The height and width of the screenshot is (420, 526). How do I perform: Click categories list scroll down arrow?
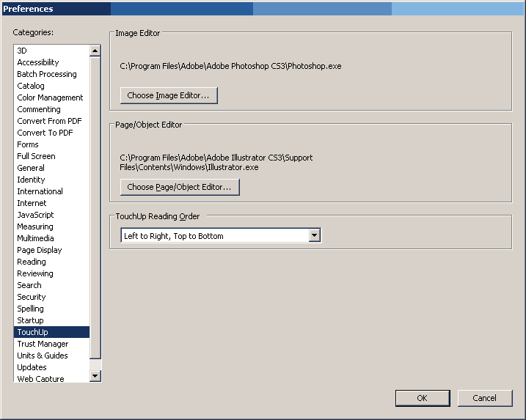click(95, 376)
